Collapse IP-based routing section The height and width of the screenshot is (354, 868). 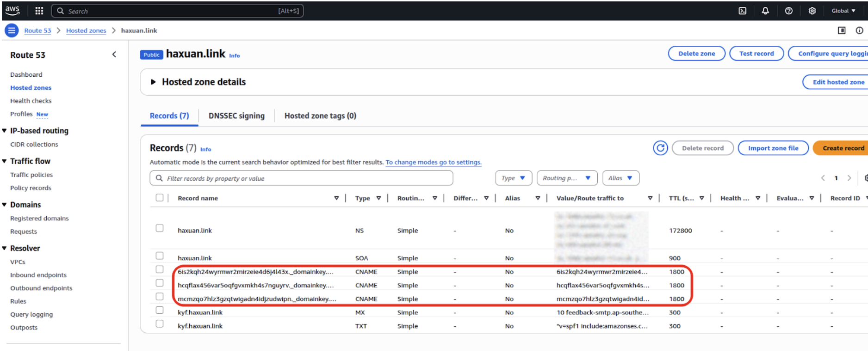[x=4, y=131]
